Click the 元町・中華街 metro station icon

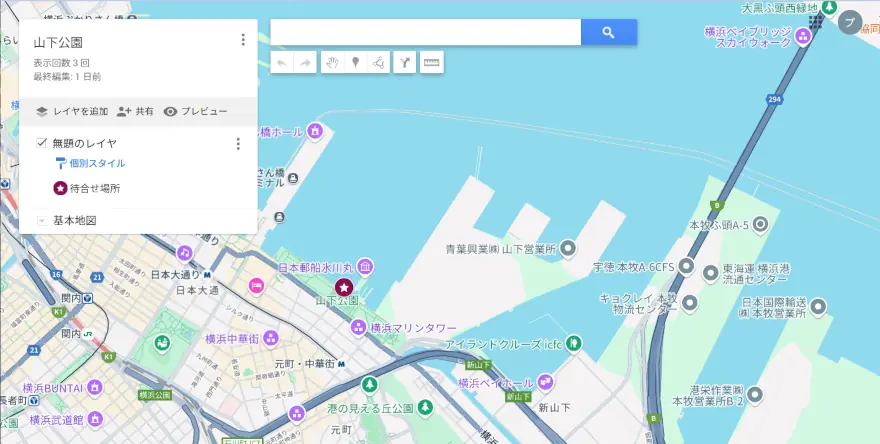(341, 364)
